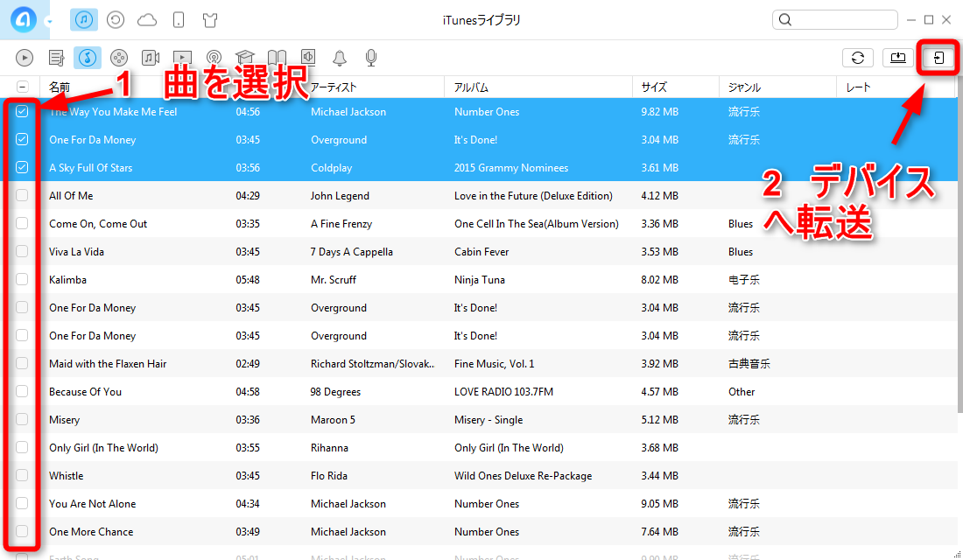
Task: Open the iTunes library view icon
Action: [84, 19]
